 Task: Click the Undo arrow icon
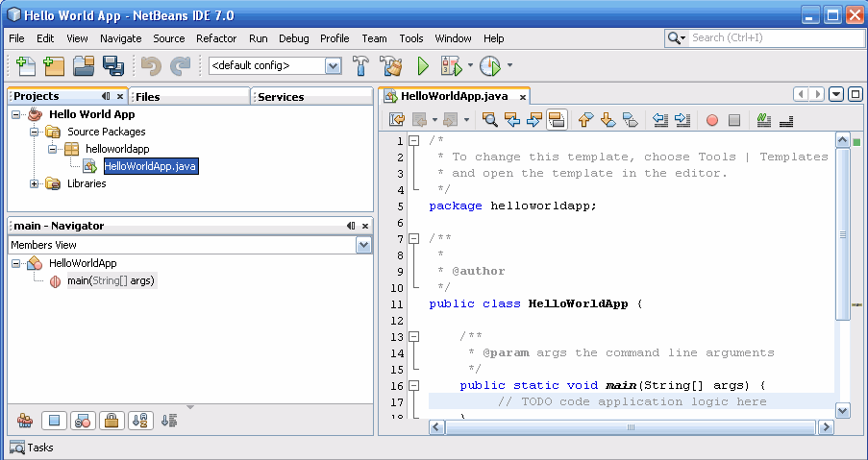point(151,66)
